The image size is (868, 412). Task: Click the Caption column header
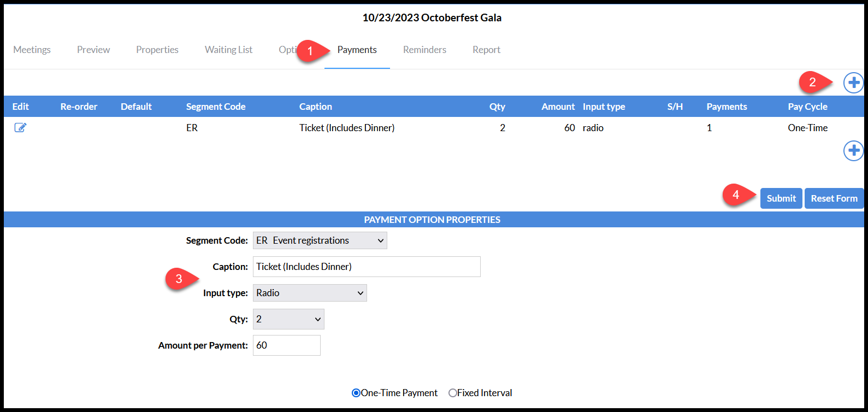tap(316, 107)
